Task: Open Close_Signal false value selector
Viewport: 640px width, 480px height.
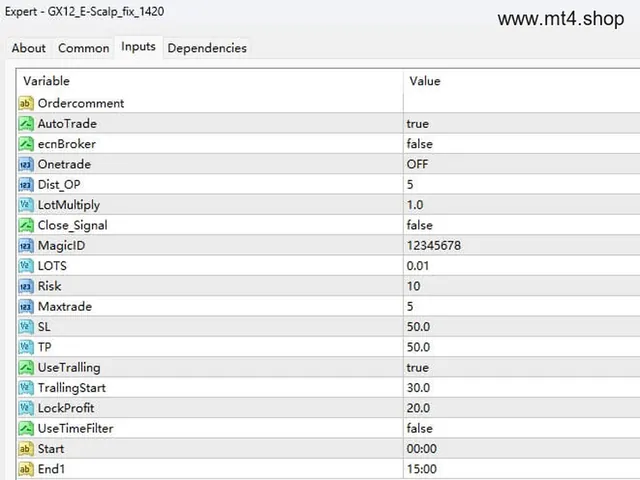Action: click(x=522, y=225)
